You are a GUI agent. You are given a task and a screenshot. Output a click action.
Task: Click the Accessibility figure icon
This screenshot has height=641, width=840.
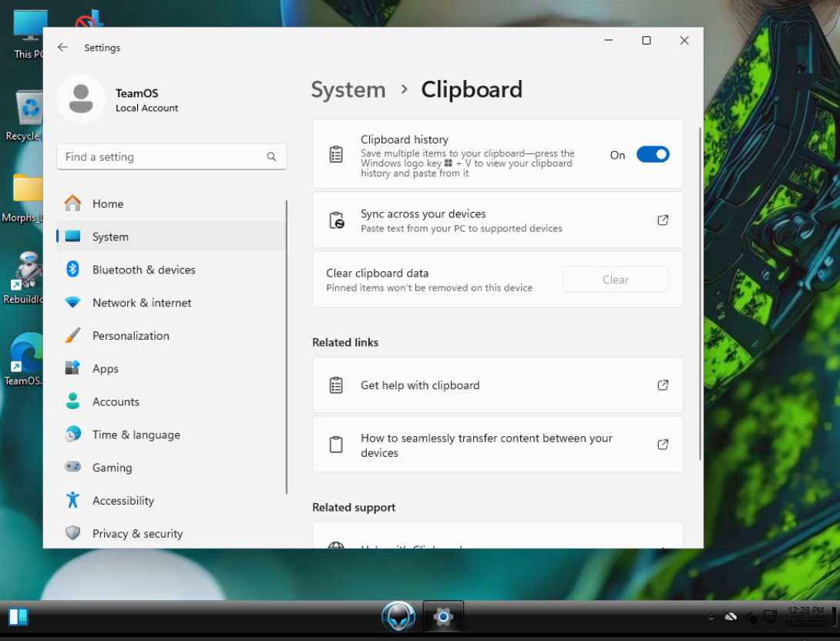point(73,500)
